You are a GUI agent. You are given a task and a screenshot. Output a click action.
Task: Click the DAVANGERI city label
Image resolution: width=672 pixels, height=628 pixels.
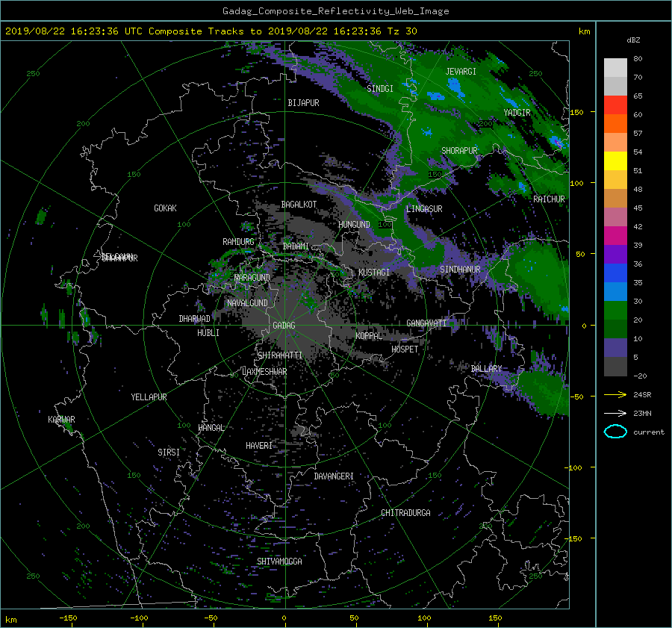334,476
